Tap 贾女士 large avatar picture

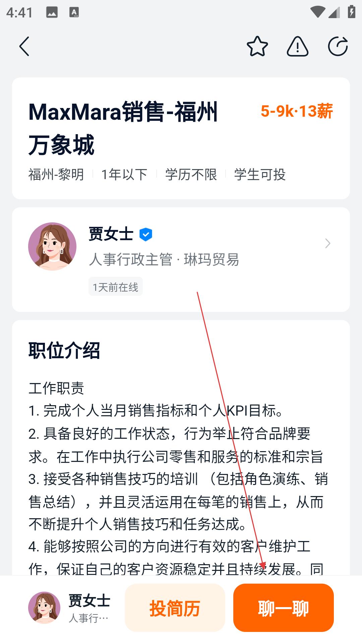click(x=52, y=247)
